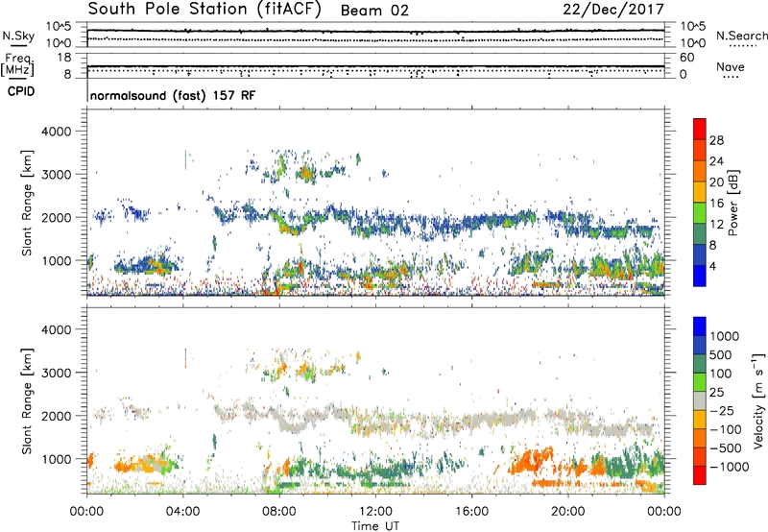Click the "25" tick on Velocity colorbar
Image resolution: width=768 pixels, height=532 pixels.
[x=716, y=392]
